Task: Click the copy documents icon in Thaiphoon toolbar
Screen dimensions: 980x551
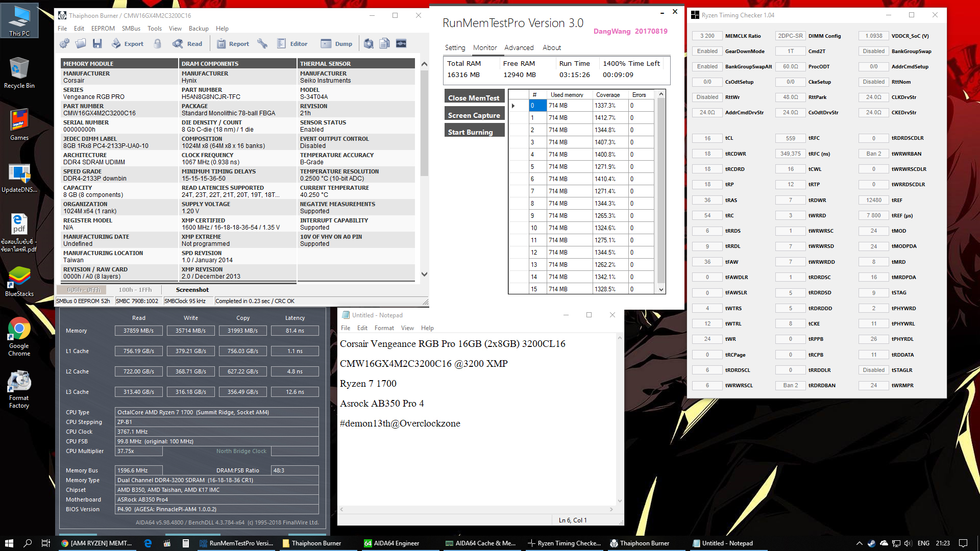Action: 385,44
